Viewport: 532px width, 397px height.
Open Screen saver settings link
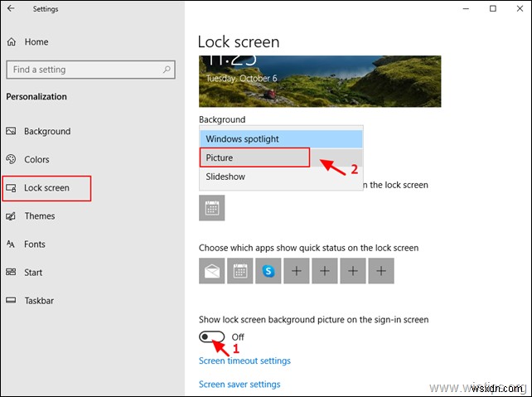pyautogui.click(x=239, y=384)
